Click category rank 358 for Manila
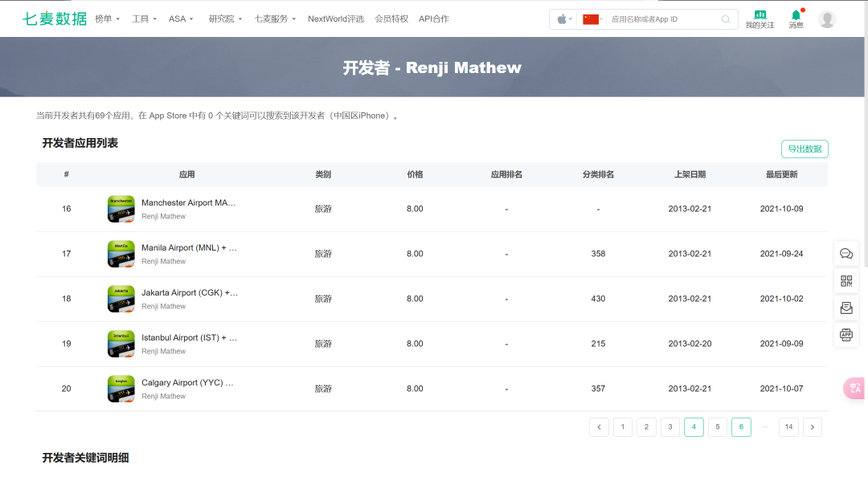This screenshot has width=868, height=477. click(x=599, y=254)
